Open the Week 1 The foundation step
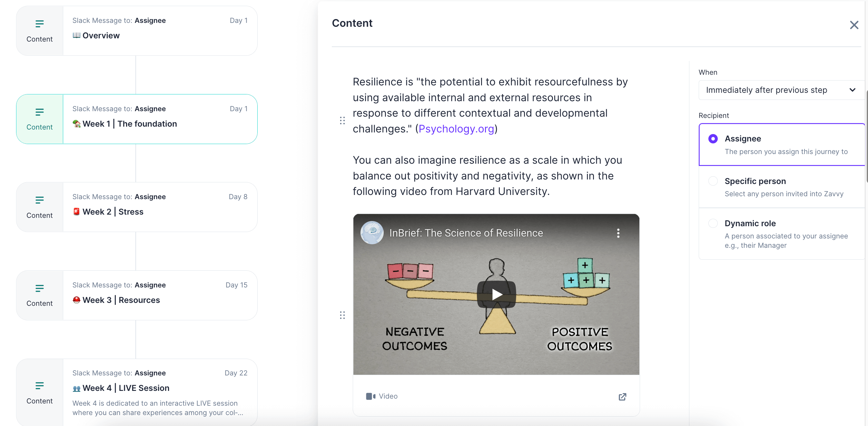This screenshot has width=868, height=426. (147, 124)
